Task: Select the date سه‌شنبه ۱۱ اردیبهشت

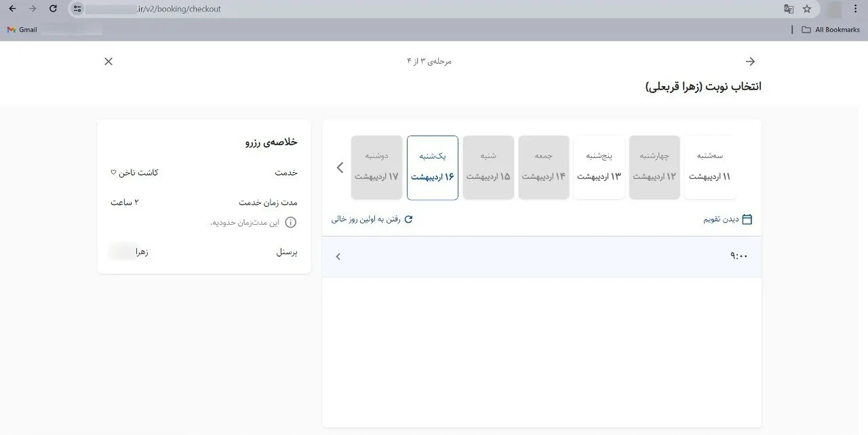Action: click(709, 167)
